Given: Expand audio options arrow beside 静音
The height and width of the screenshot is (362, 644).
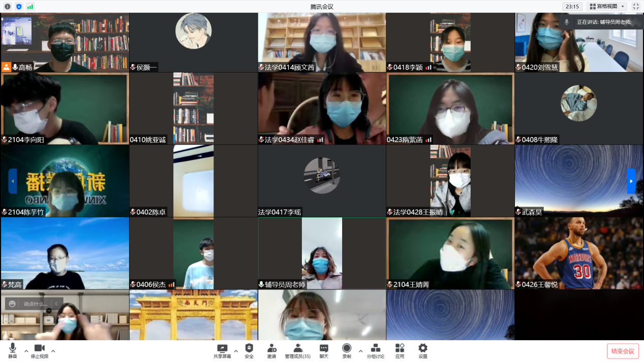Looking at the screenshot, I should (26, 351).
